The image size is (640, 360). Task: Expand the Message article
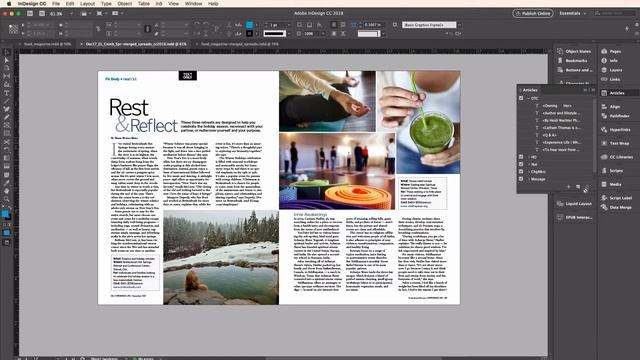pos(529,179)
